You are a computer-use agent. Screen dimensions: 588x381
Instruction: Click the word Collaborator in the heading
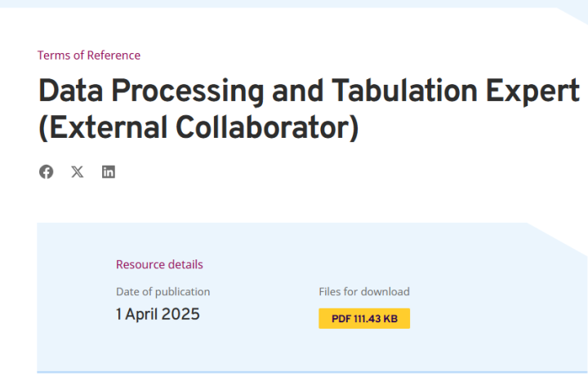coord(267,128)
